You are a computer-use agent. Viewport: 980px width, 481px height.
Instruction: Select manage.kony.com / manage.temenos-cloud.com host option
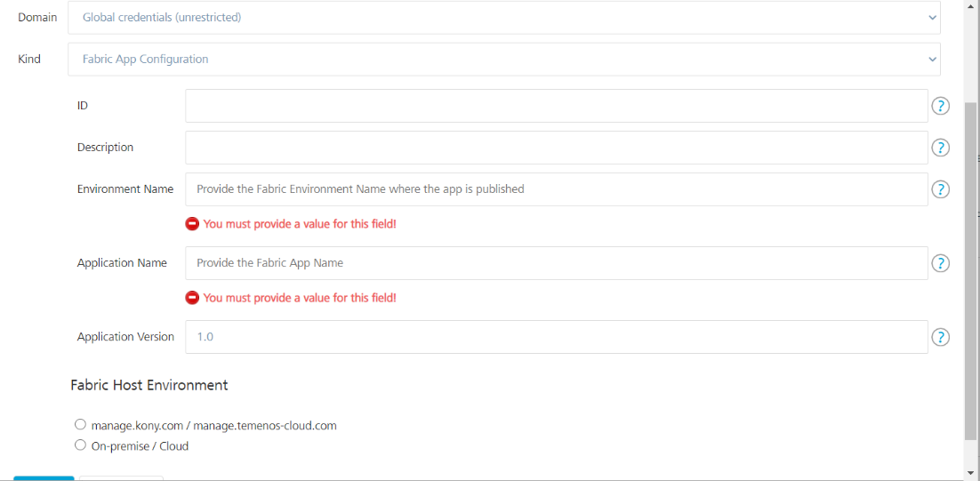coord(81,425)
